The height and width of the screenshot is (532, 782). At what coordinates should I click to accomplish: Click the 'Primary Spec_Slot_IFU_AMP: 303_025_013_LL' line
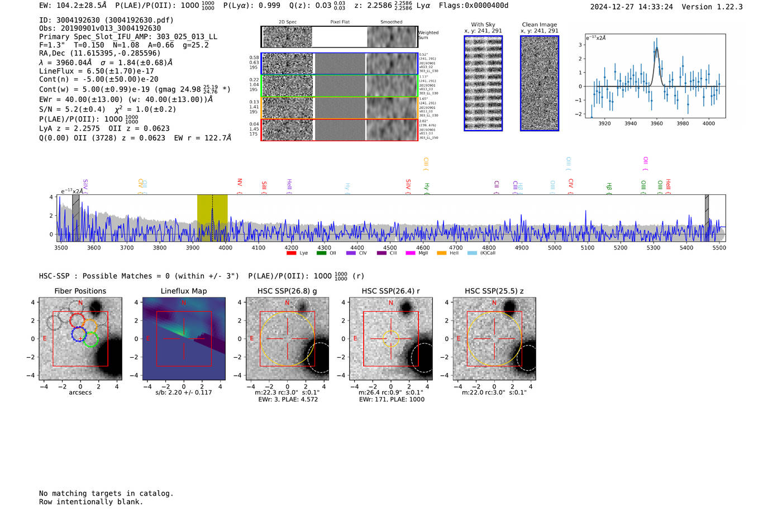click(128, 37)
